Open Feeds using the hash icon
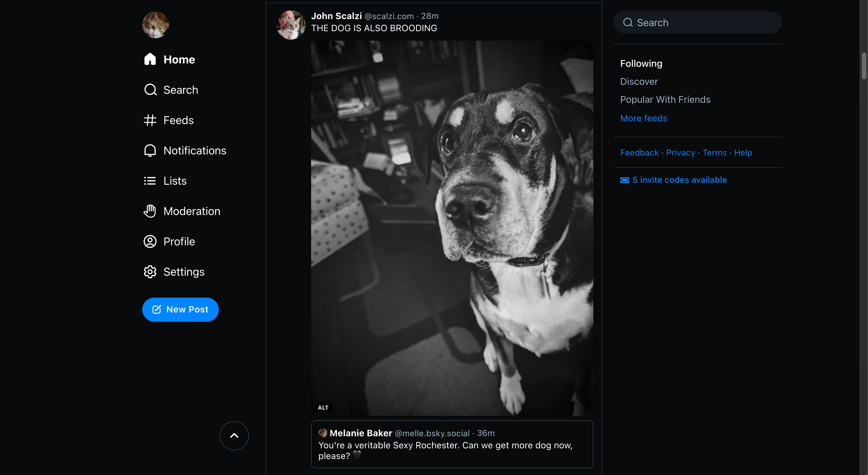Image resolution: width=868 pixels, height=475 pixels. [x=150, y=120]
